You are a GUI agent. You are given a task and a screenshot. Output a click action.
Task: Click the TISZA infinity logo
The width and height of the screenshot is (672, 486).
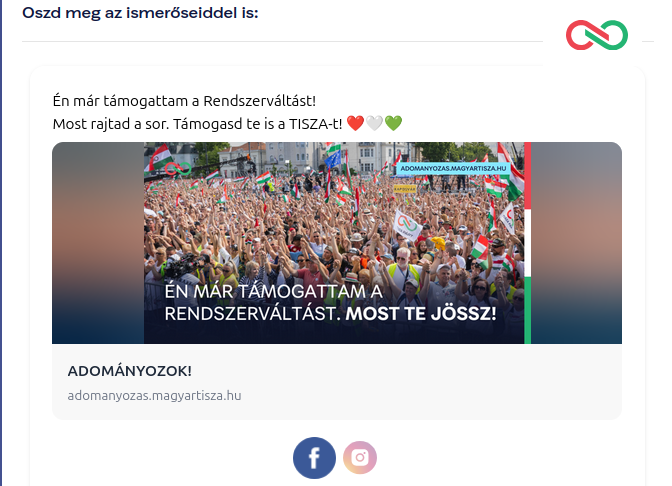click(x=597, y=35)
